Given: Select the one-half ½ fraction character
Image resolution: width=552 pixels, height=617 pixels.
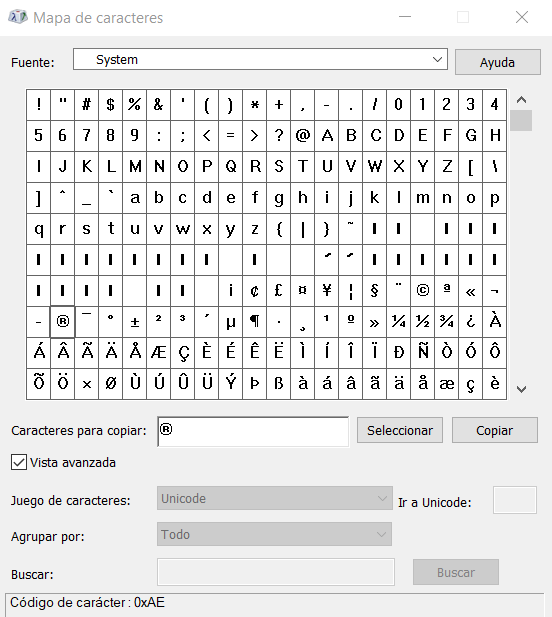Looking at the screenshot, I should pyautogui.click(x=423, y=322).
